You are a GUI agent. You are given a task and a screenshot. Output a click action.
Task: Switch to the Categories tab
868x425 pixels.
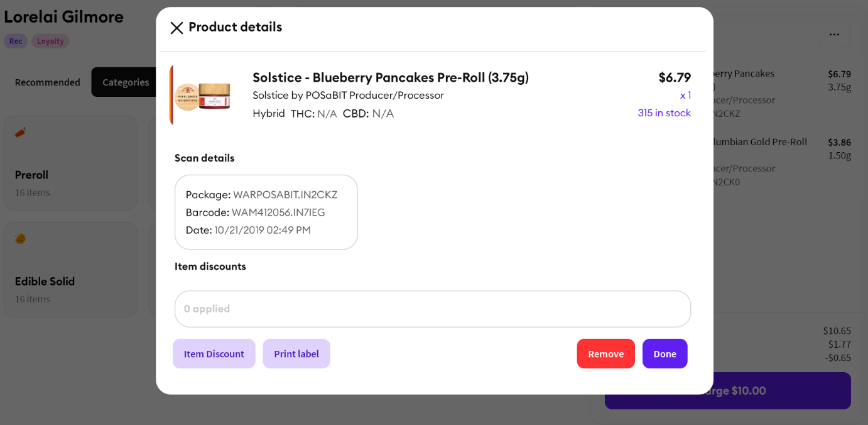pyautogui.click(x=126, y=82)
